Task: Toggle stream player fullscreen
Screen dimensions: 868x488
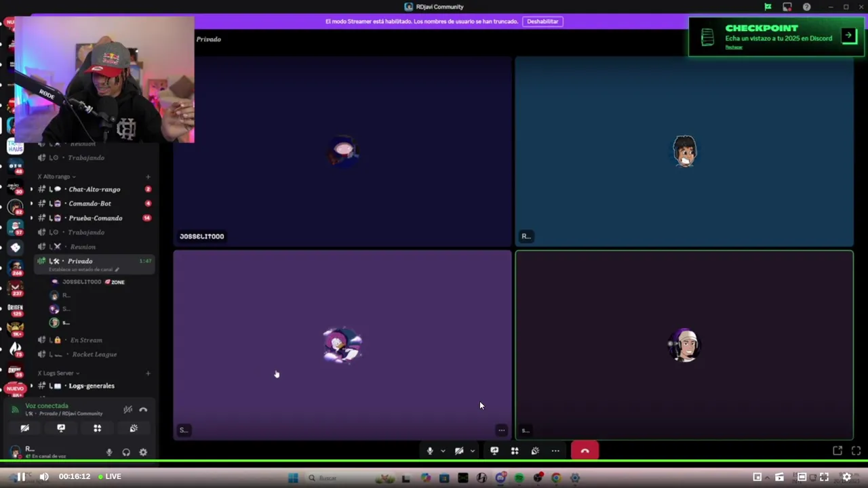Action: 824,476
